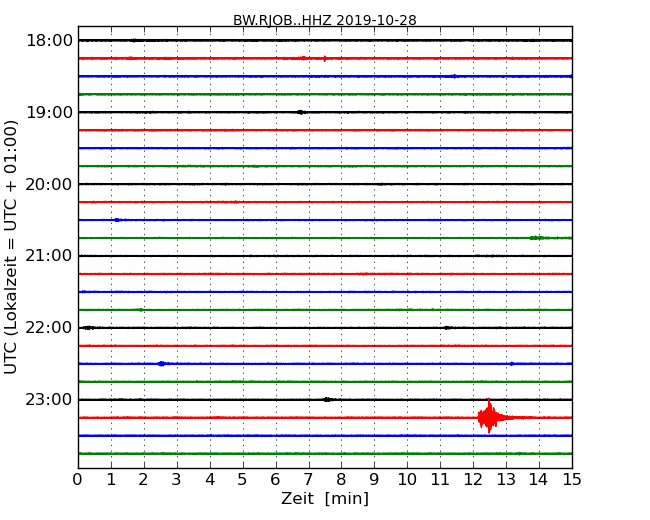
Task: Click the 19:00 time label
Action: [x=49, y=112]
